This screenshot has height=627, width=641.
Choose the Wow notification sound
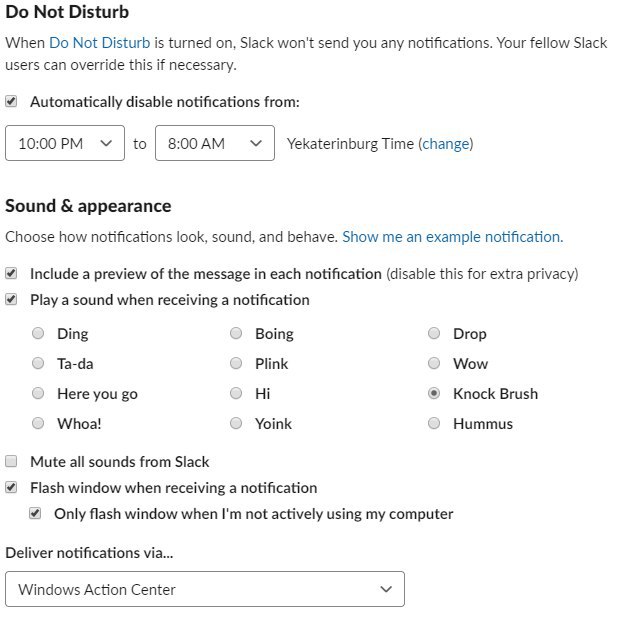434,363
